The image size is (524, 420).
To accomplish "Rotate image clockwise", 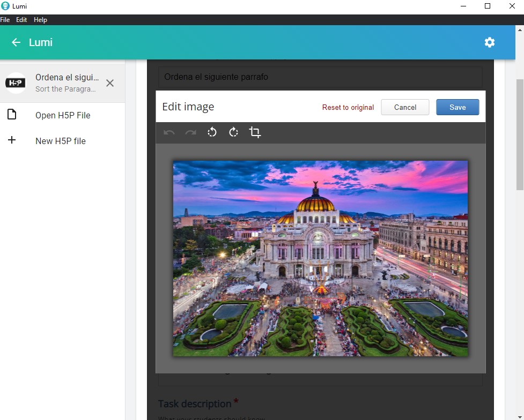I will pyautogui.click(x=234, y=132).
